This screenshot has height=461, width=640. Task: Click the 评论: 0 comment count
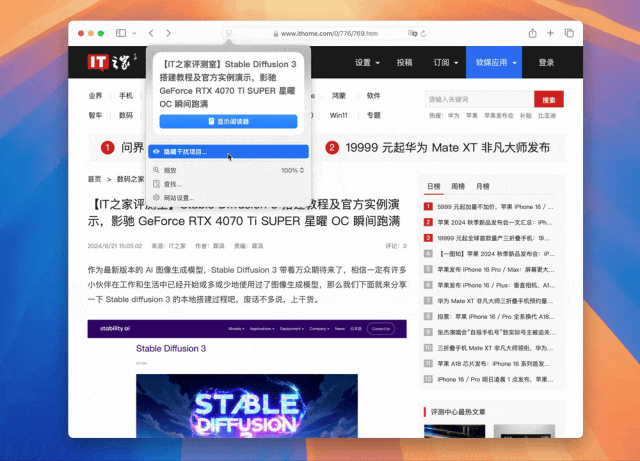point(396,246)
